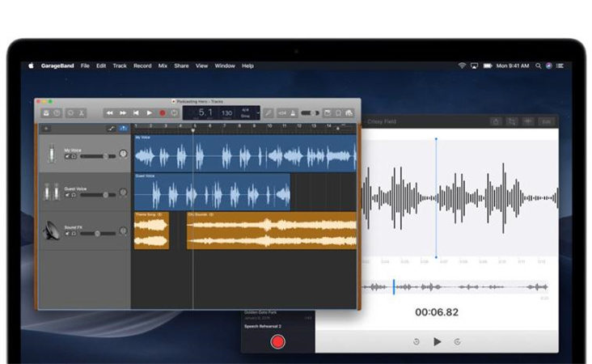Toggle the blue Catch Playhead button
Screen dimensions: 592x364
(124, 129)
